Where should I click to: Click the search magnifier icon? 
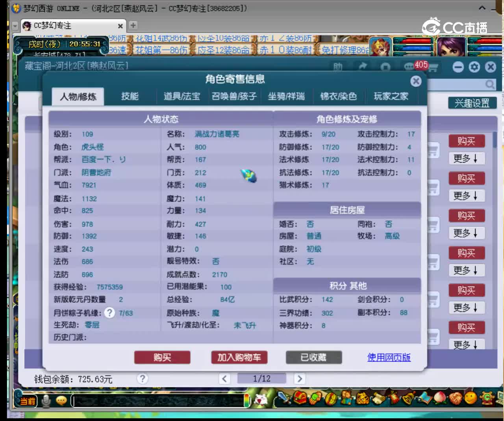[490, 84]
